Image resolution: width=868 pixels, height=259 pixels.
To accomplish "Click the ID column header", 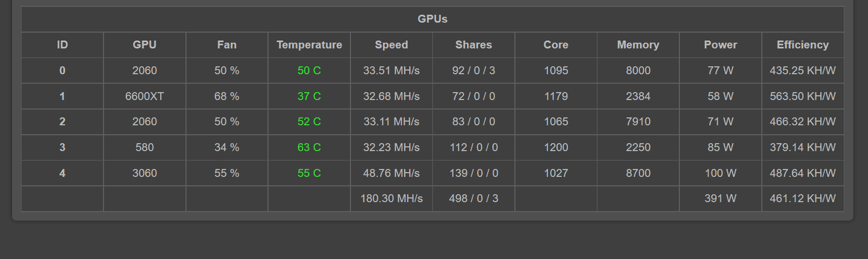I will click(x=63, y=45).
